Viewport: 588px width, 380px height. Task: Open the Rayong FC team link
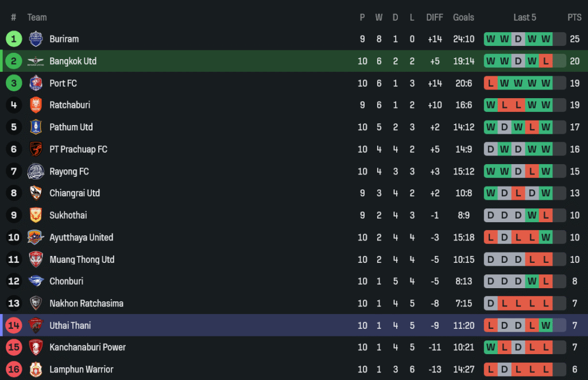(x=69, y=172)
